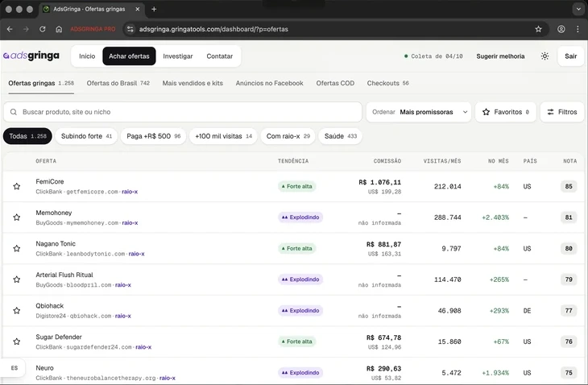Image resolution: width=588 pixels, height=385 pixels.
Task: Favorite the FemiCore offer star
Action: 16,186
